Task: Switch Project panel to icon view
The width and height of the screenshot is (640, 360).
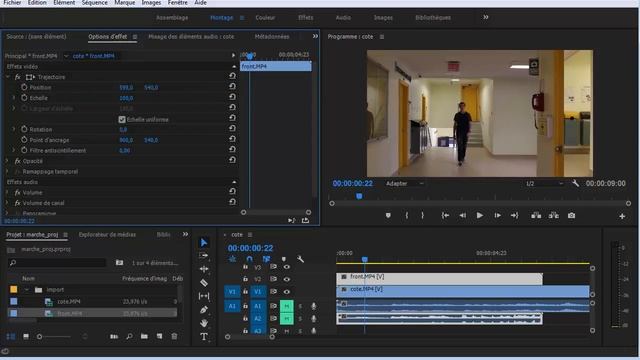Action: point(26,336)
